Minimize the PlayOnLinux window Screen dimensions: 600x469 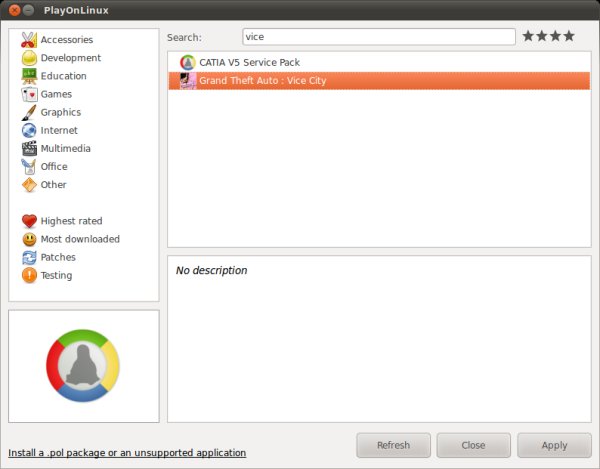[29, 10]
